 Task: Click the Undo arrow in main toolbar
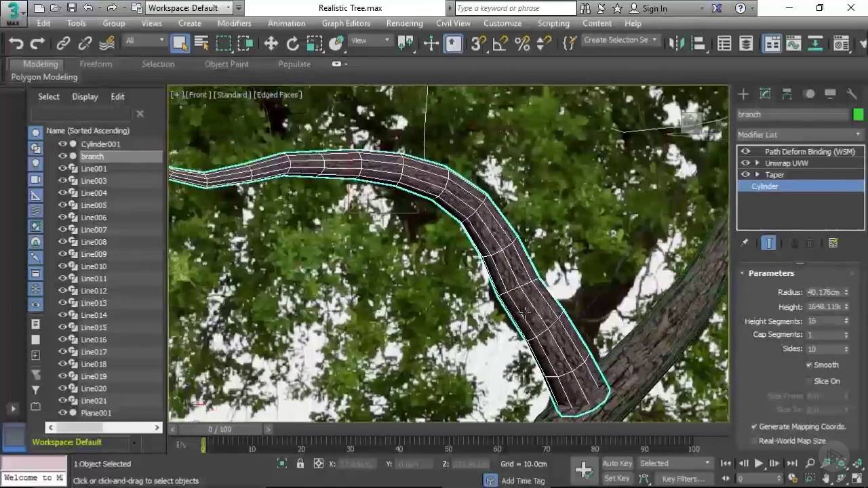[16, 43]
